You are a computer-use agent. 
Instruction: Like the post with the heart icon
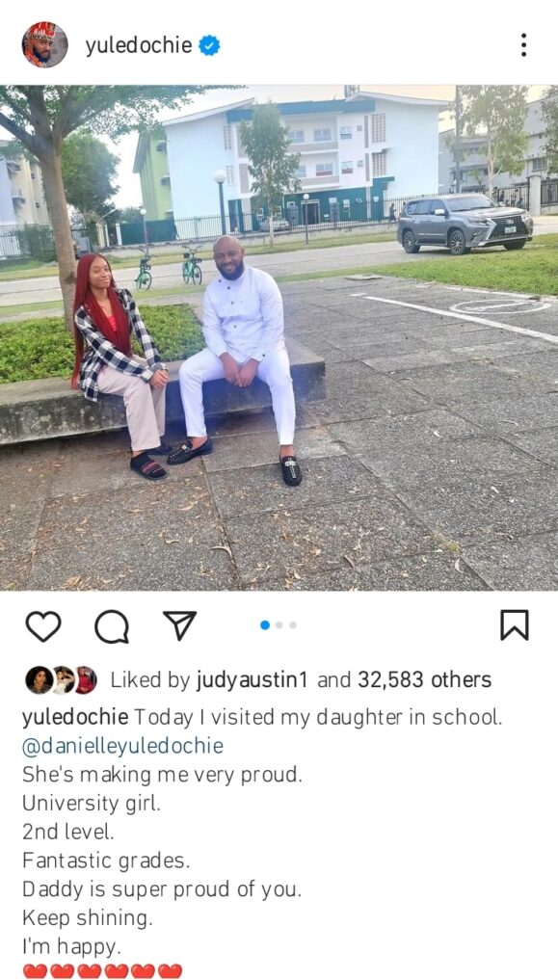coord(43,625)
